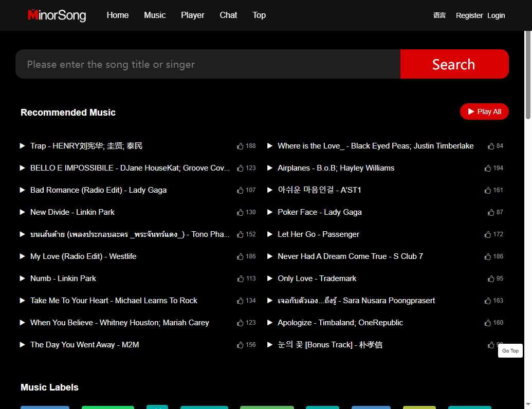Navigate to the Top charts
Viewport: 532px width, 409px height.
[x=259, y=15]
